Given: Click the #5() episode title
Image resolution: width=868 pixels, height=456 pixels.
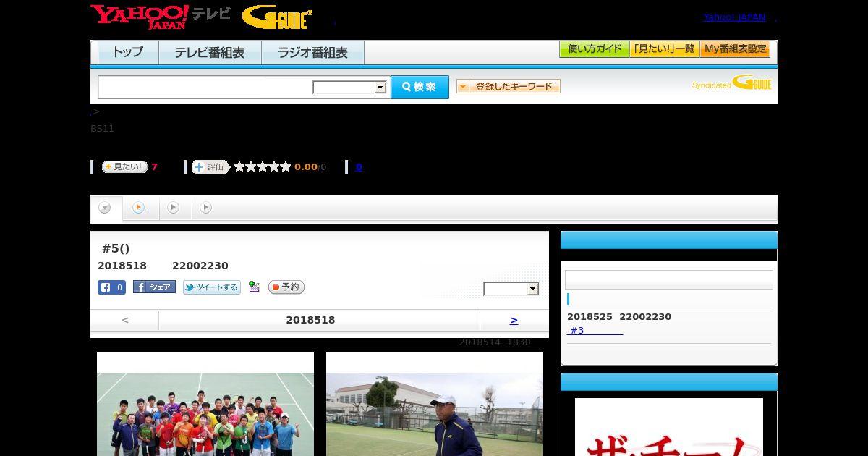Looking at the screenshot, I should 116,248.
